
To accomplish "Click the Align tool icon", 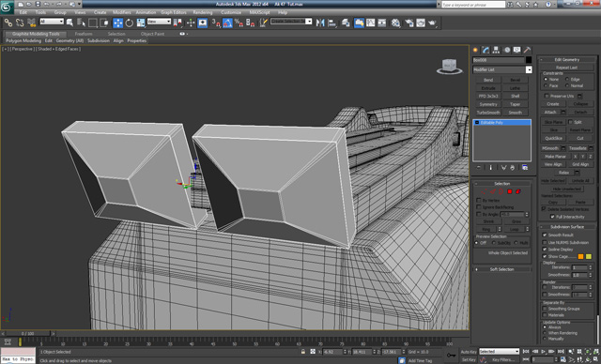I will (x=332, y=23).
